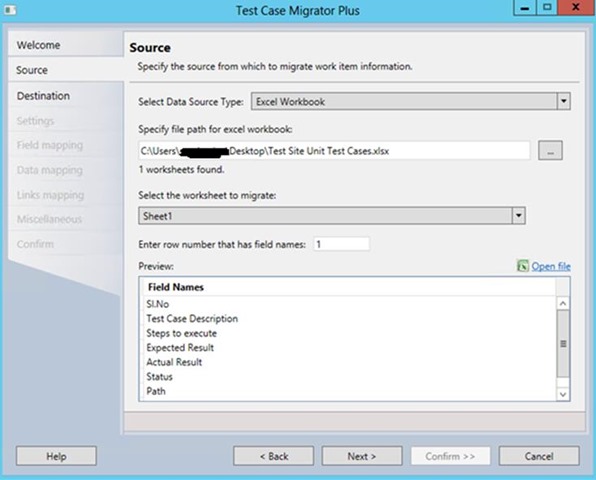Click the Next > button
596x480 pixels.
362,456
